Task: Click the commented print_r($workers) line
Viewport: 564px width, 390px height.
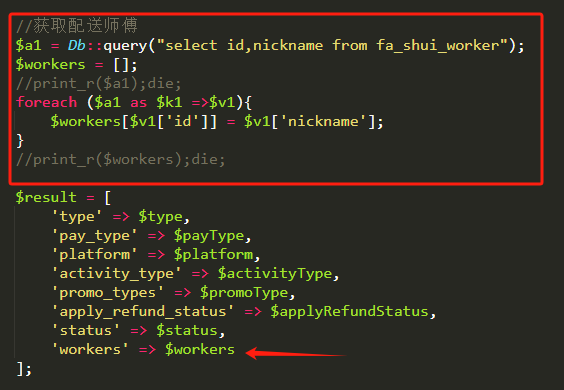Action: [x=120, y=159]
